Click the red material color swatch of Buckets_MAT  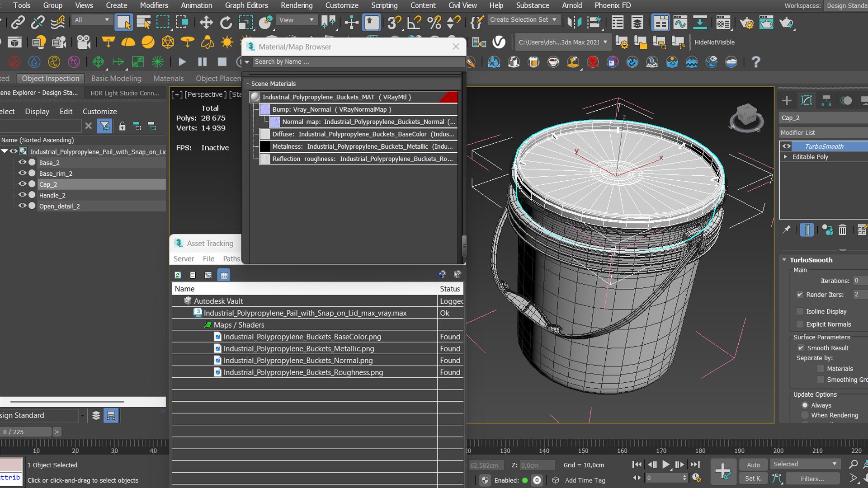point(448,97)
